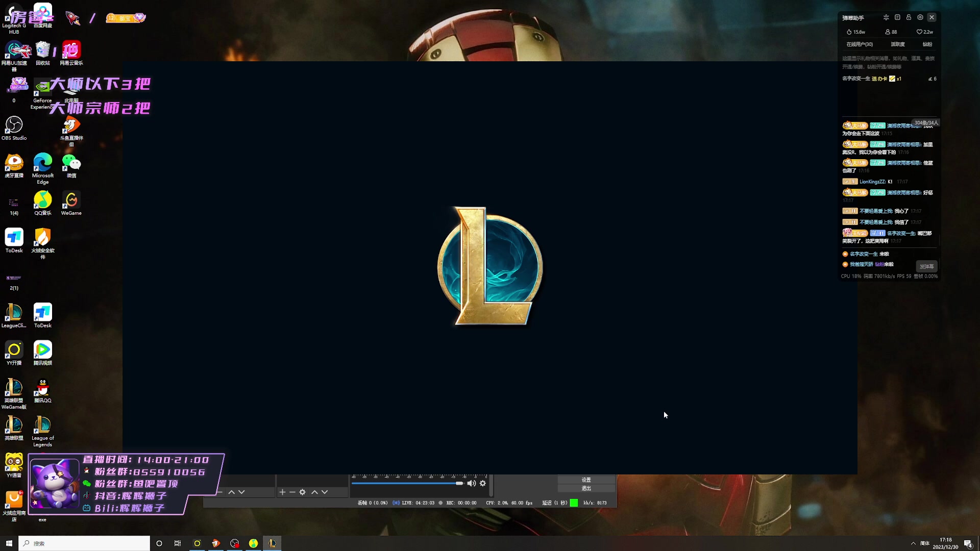980x551 pixels.
Task: Open the Microsoft Edge desktop shortcut
Action: coord(43,169)
